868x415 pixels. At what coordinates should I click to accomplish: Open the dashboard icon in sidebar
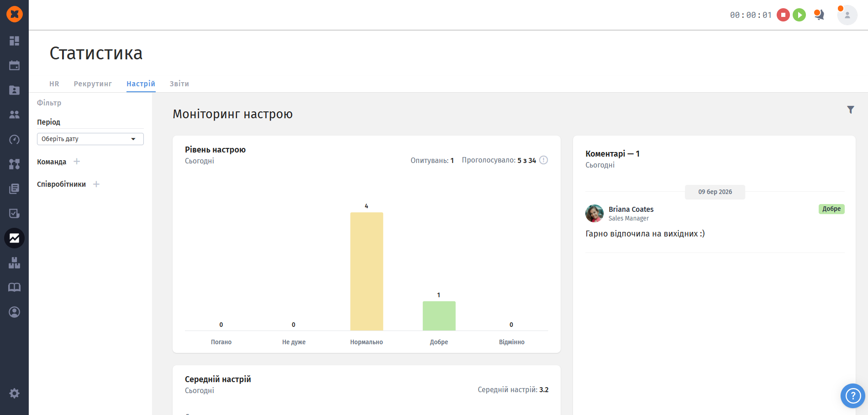pyautogui.click(x=14, y=41)
